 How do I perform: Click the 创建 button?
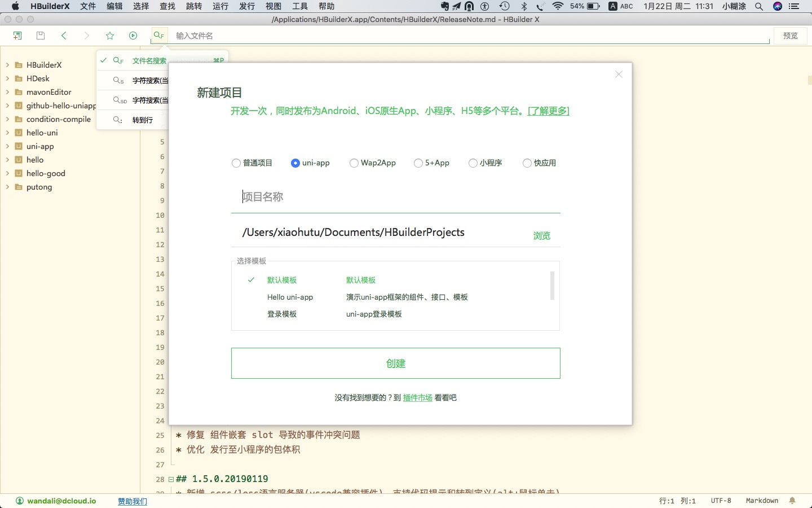pyautogui.click(x=395, y=364)
